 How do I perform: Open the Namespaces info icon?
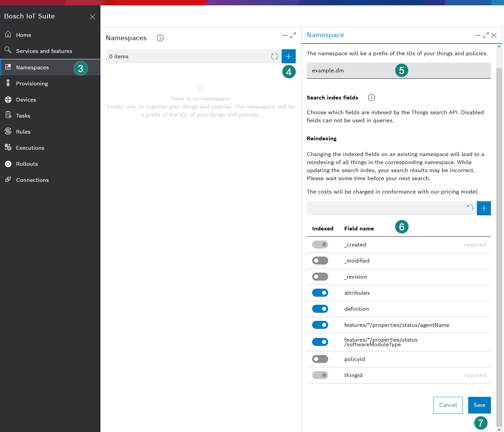pyautogui.click(x=160, y=38)
